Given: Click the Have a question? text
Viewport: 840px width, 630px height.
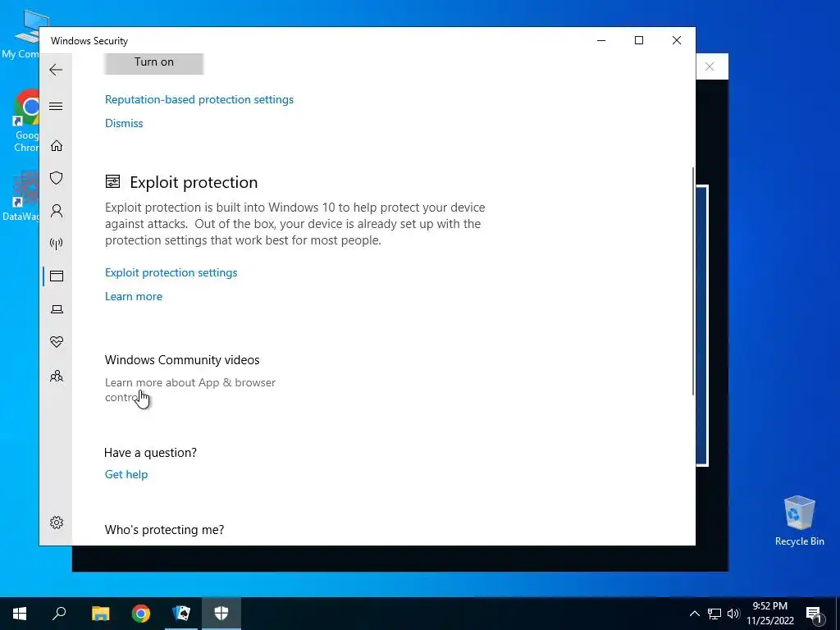Looking at the screenshot, I should [x=151, y=453].
